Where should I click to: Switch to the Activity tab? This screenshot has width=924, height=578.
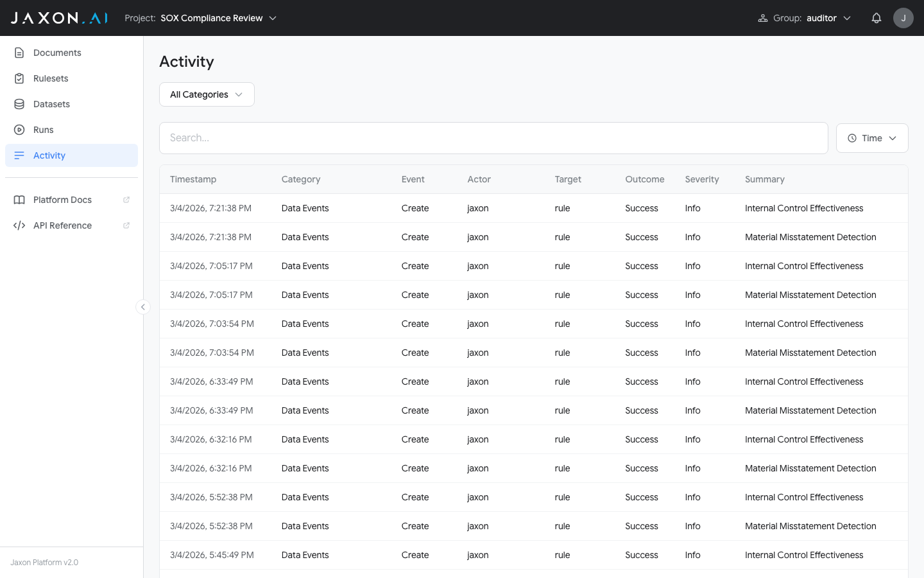click(x=49, y=155)
